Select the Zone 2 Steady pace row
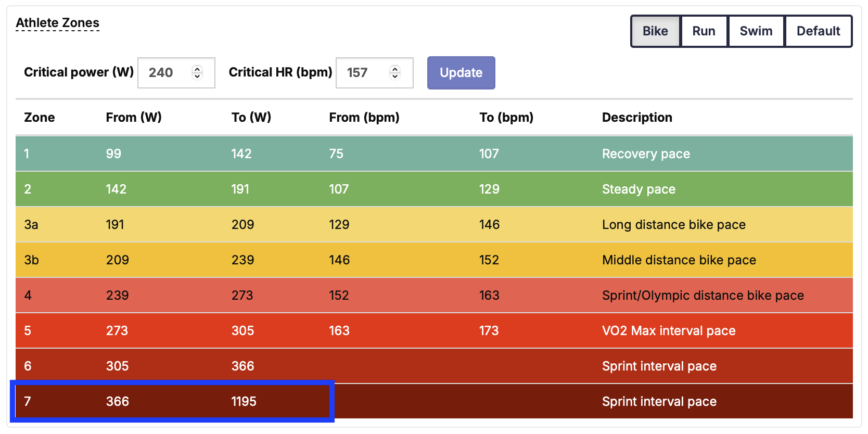This screenshot has width=868, height=434. coord(434,189)
